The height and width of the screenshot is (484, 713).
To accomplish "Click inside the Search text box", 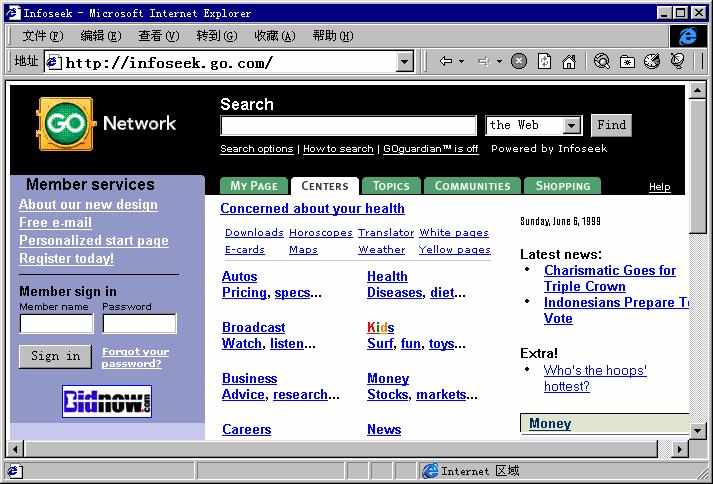I will [x=348, y=126].
